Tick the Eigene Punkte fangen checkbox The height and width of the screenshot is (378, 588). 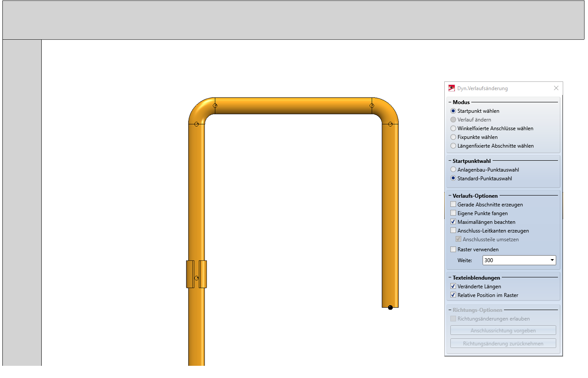click(x=453, y=213)
